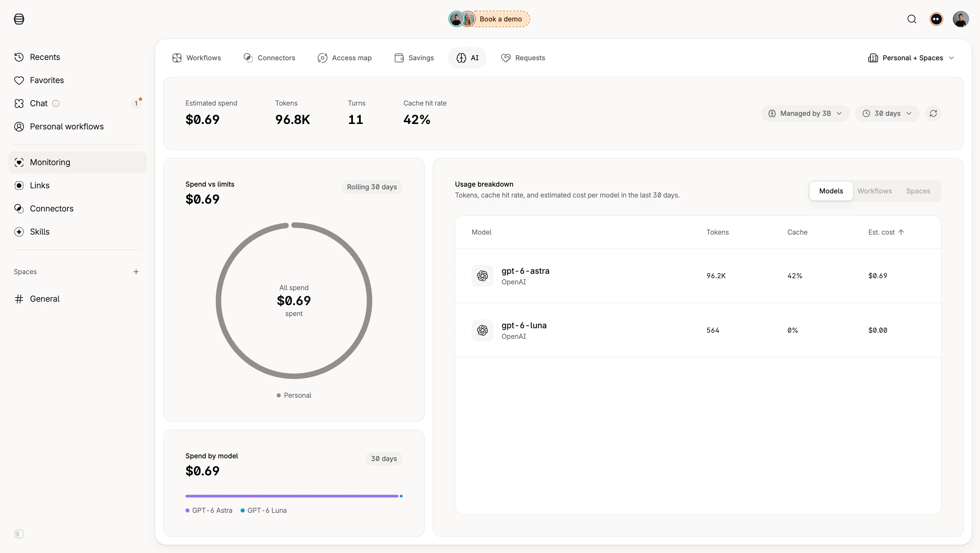This screenshot has width=980, height=553.
Task: Click the Cache column header
Action: [x=797, y=232]
